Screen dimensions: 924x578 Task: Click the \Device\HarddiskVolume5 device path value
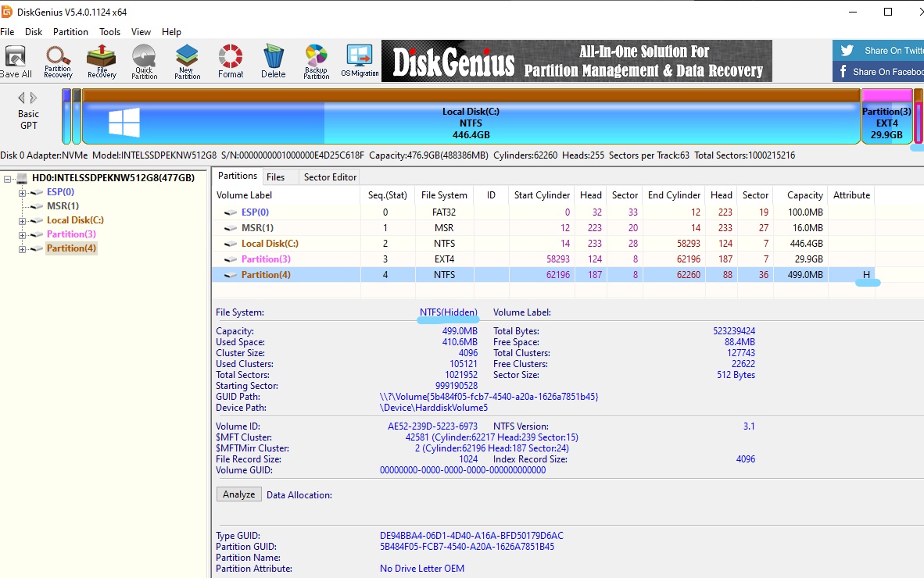pos(434,407)
